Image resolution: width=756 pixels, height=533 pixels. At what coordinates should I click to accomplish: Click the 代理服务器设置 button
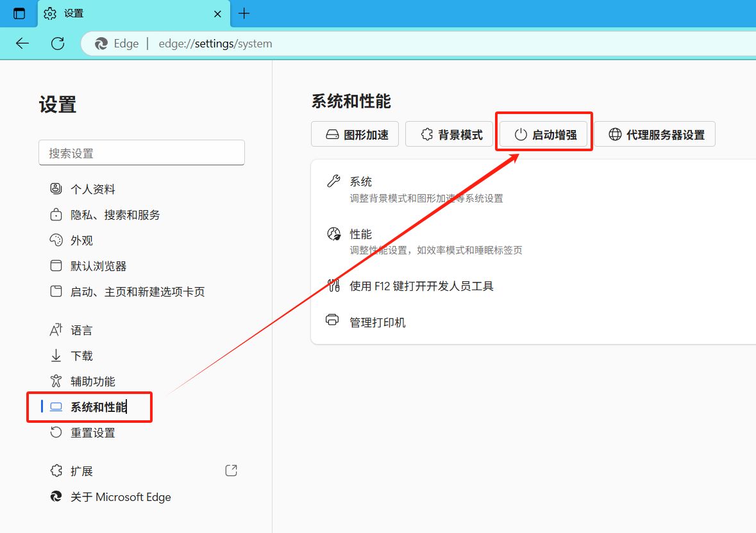click(x=655, y=135)
